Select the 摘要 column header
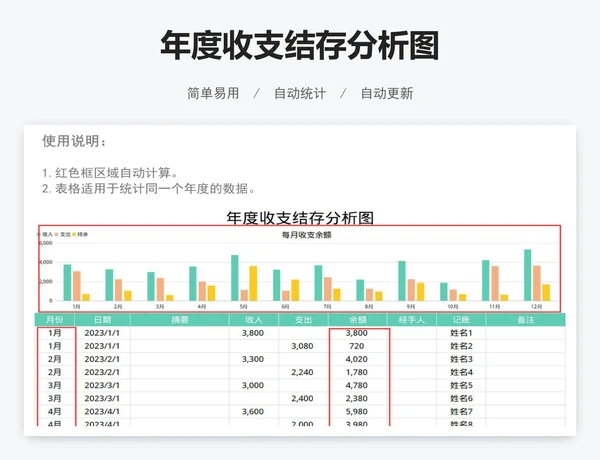This screenshot has height=460, width=600. coord(179,320)
